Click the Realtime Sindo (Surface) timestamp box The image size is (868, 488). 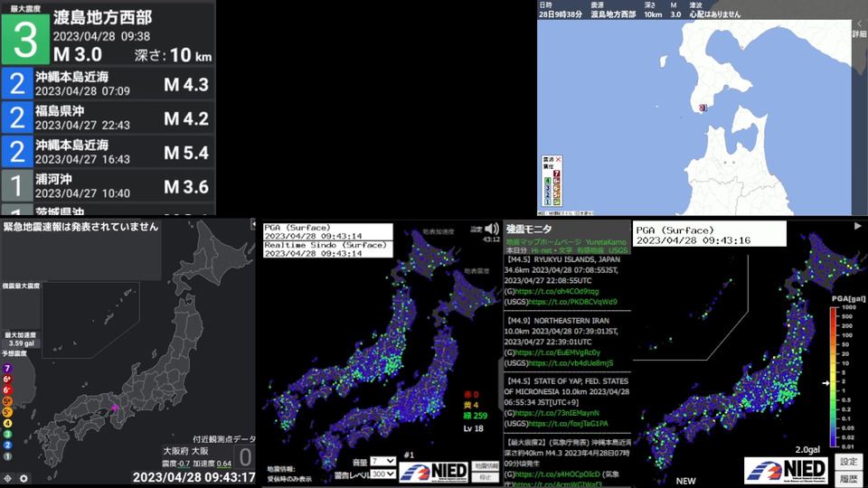click(327, 249)
